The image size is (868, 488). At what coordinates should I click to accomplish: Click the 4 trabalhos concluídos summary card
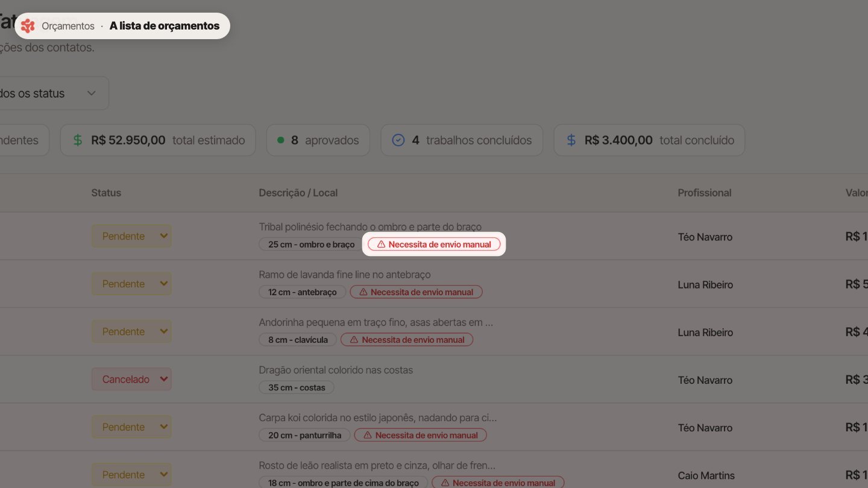(462, 140)
